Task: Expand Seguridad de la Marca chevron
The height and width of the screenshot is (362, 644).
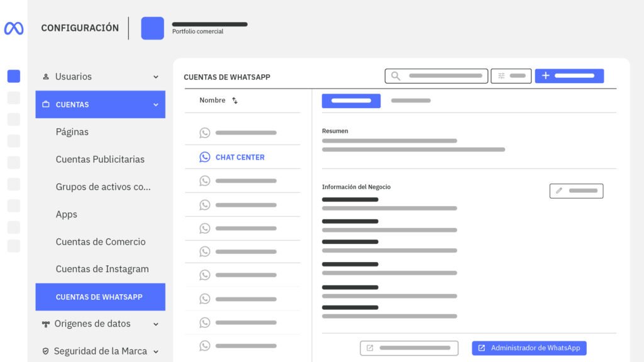Action: tap(156, 351)
